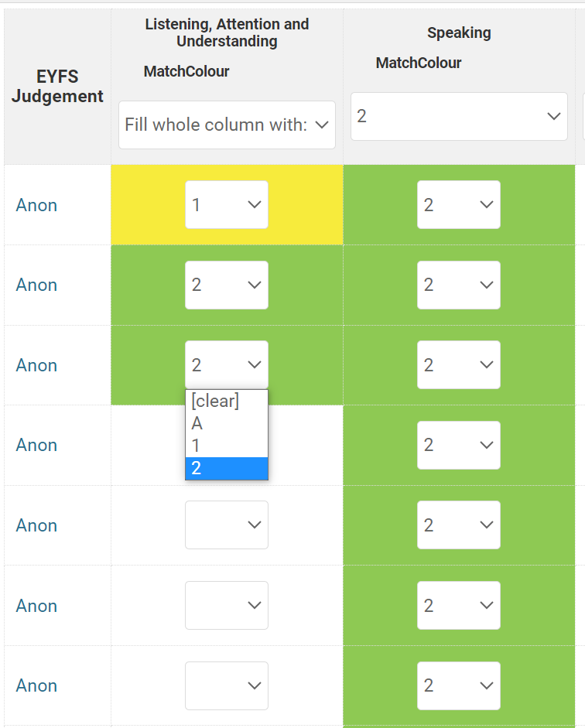Choose the highlighted "2" option
Viewport: 585px width, 728px height.
coord(196,467)
